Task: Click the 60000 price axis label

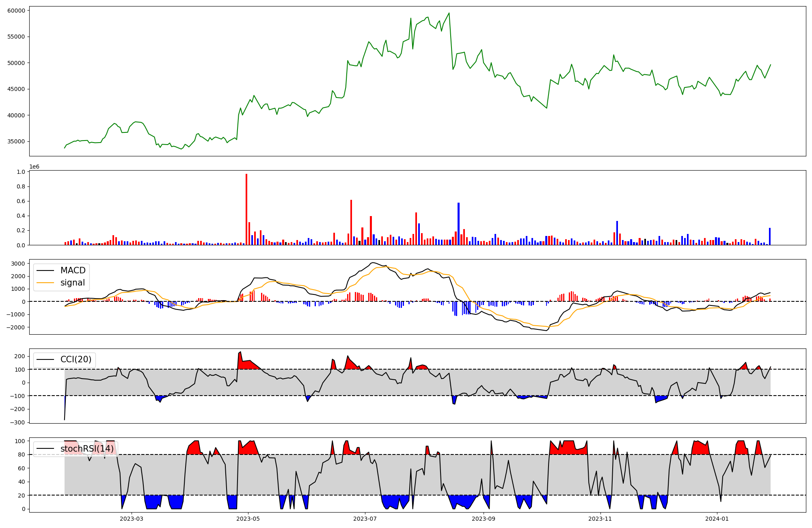Action: click(x=16, y=11)
